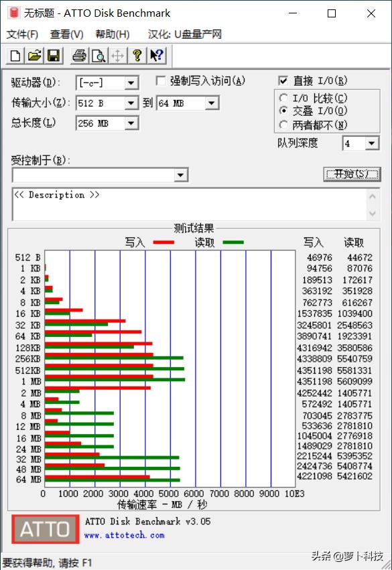Open the www.attotech.com link
Viewport: 392px width, 570px height.
pyautogui.click(x=124, y=535)
